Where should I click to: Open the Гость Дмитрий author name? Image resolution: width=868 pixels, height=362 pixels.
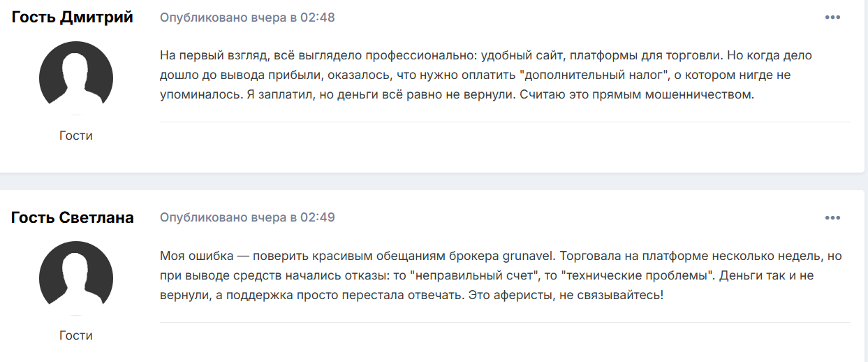point(73,17)
